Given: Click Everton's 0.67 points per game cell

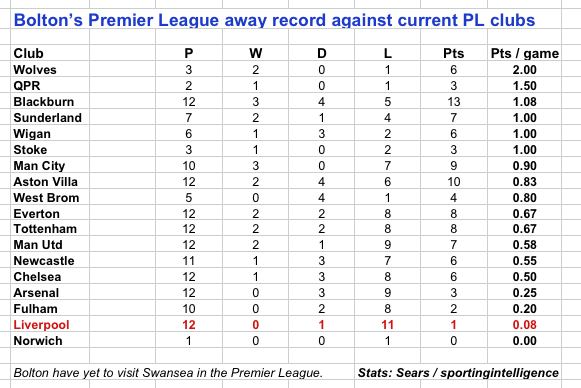Looking at the screenshot, I should pyautogui.click(x=525, y=213).
